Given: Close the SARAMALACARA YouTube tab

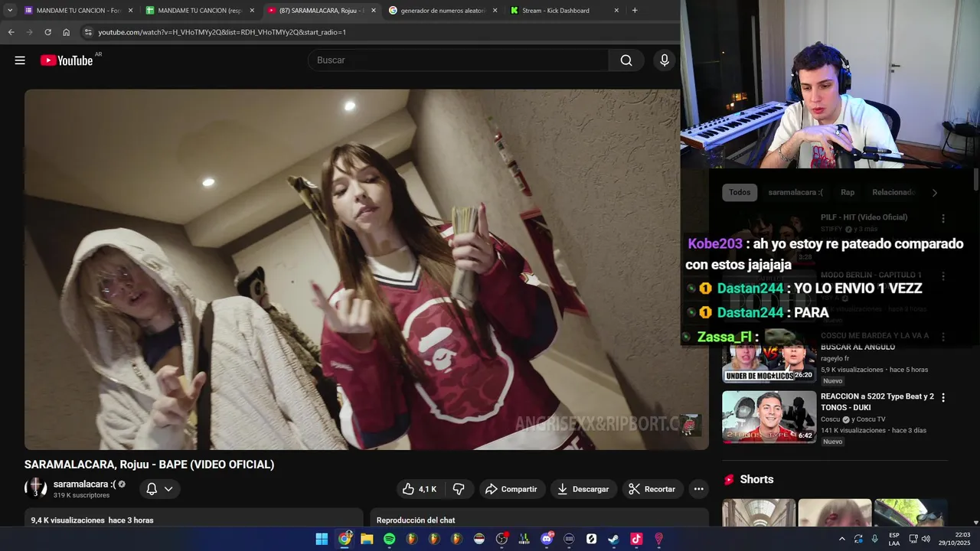Looking at the screenshot, I should [x=374, y=11].
